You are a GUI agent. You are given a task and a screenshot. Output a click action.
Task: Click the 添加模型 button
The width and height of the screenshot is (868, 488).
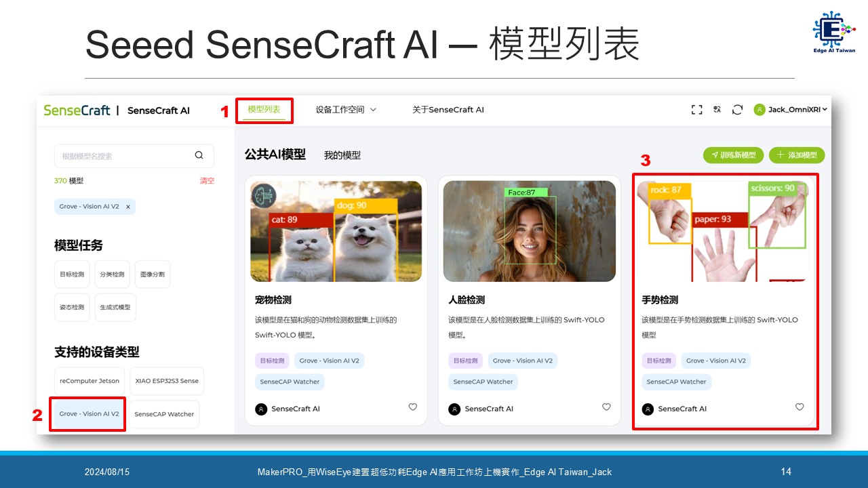coord(797,155)
